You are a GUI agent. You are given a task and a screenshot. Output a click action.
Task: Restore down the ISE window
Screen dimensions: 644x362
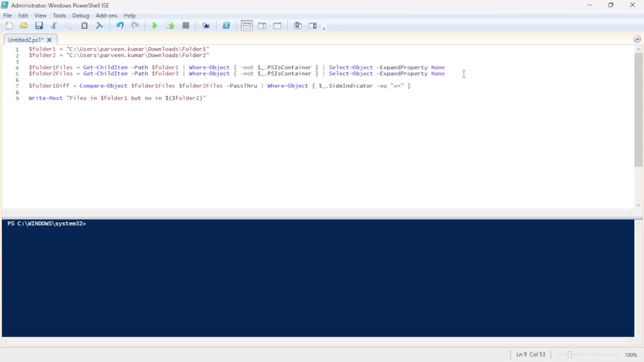(611, 5)
